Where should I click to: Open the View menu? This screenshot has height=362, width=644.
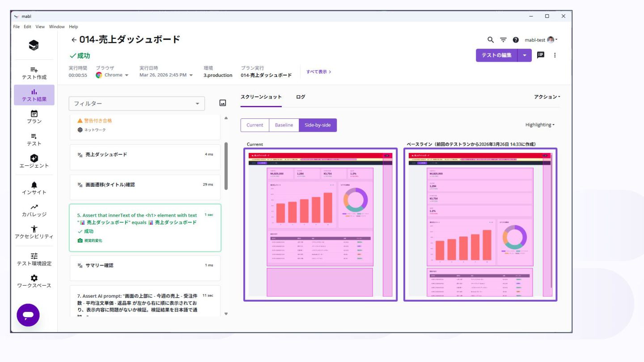click(40, 27)
